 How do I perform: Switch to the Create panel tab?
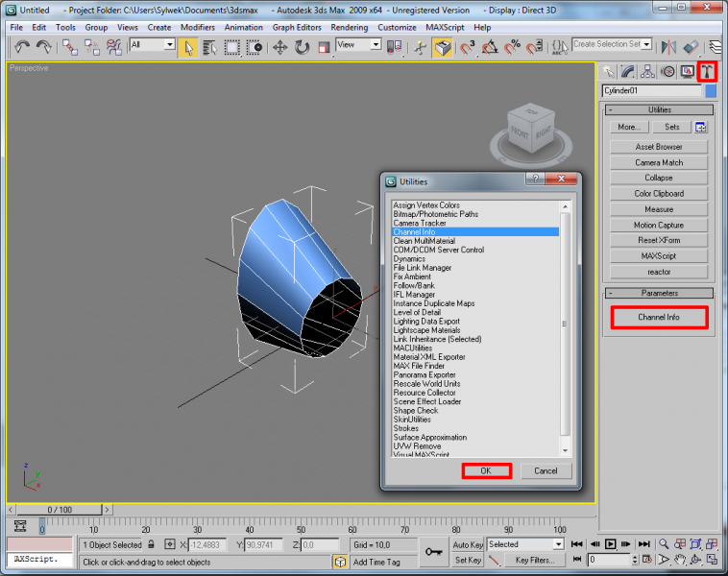609,72
